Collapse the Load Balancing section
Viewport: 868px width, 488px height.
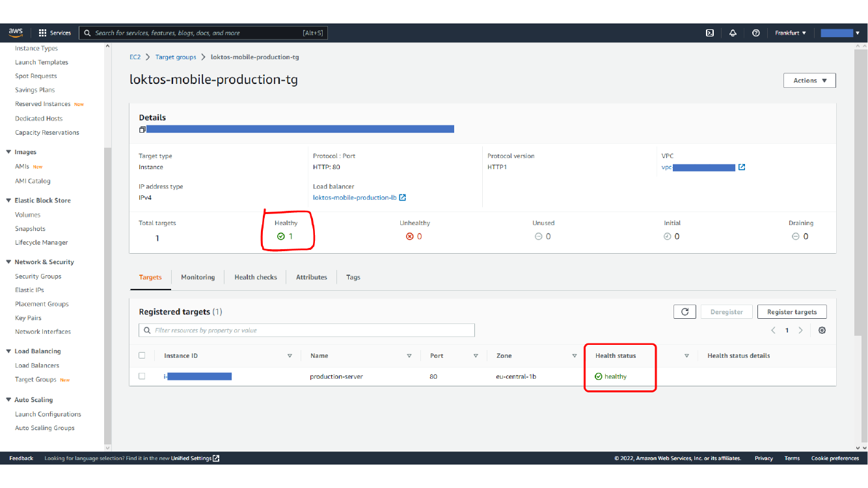(x=8, y=351)
